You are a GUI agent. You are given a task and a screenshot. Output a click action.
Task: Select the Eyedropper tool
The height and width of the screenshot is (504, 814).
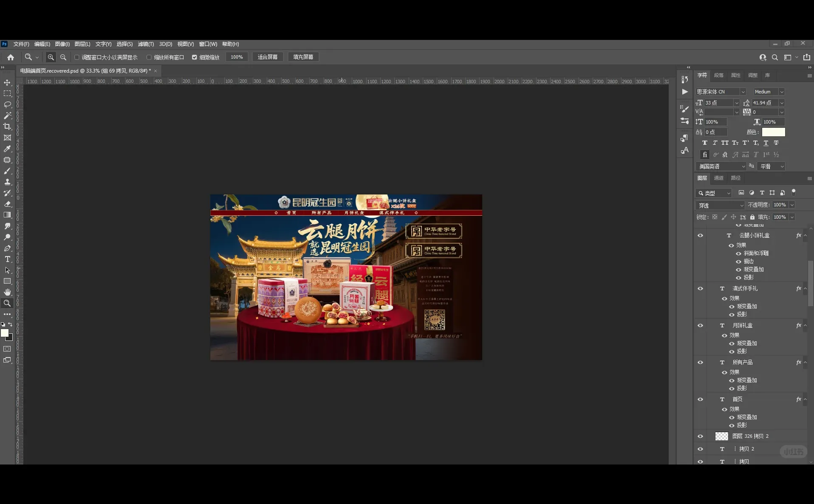[7, 149]
